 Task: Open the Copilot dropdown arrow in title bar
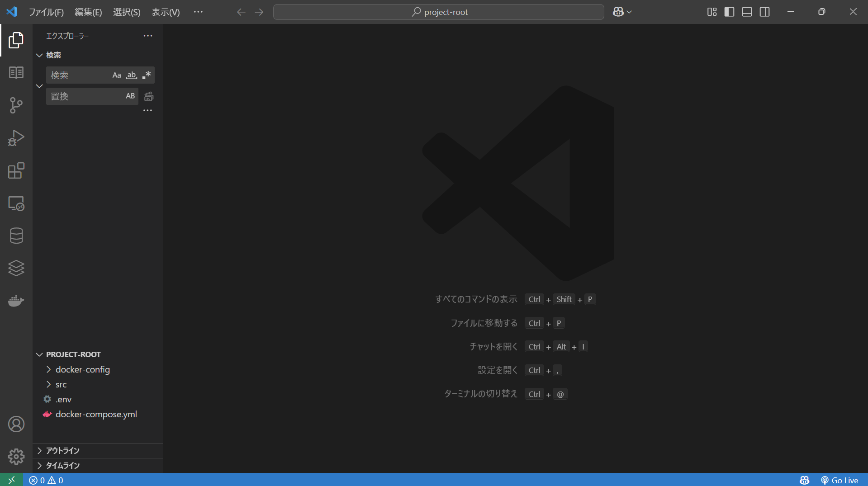(629, 12)
